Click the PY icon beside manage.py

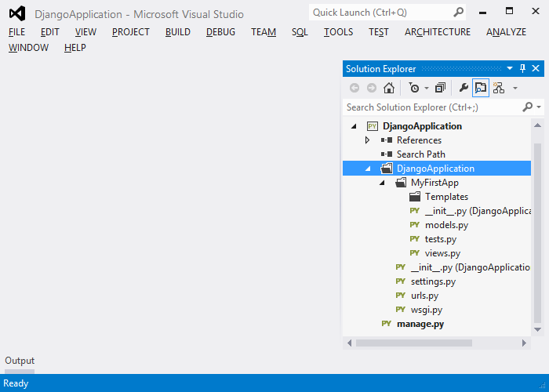coord(386,323)
